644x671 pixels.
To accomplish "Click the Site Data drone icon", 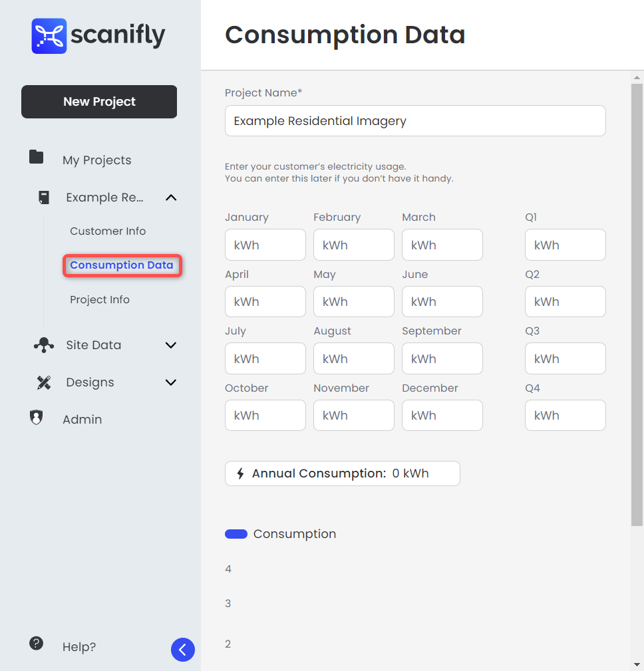I will coord(44,345).
